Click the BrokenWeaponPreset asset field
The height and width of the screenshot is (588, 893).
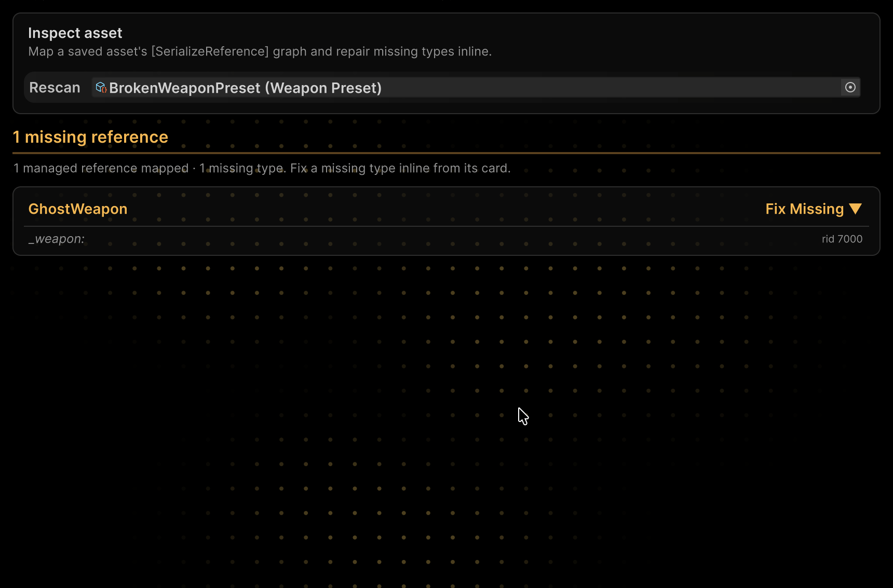(x=476, y=87)
